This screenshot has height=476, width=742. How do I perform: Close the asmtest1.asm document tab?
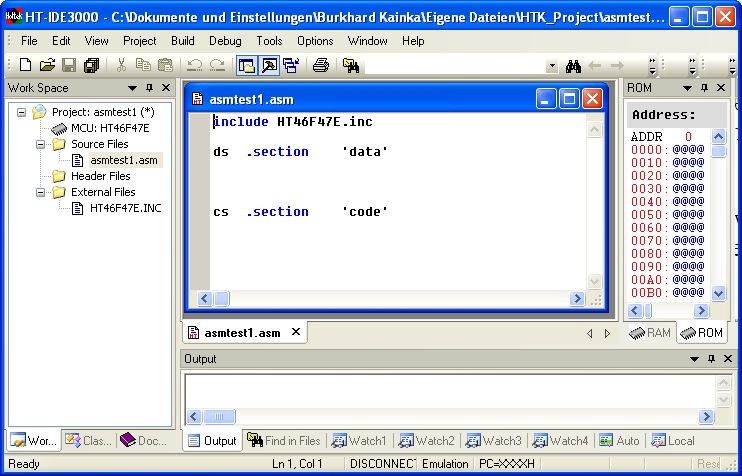(295, 332)
